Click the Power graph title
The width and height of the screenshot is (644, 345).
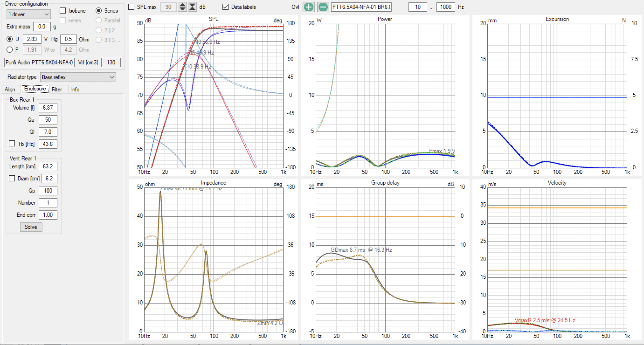click(385, 19)
